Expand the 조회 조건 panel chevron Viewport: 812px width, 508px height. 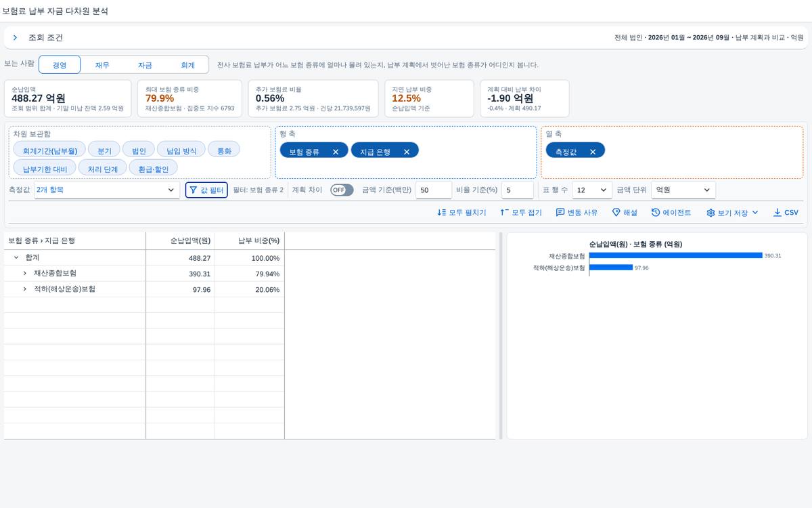point(15,38)
